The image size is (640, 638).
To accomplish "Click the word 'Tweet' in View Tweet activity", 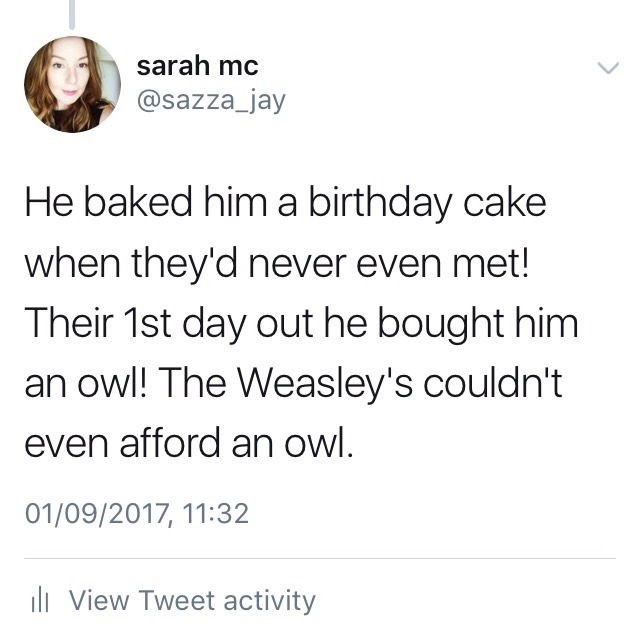I will pos(177,600).
